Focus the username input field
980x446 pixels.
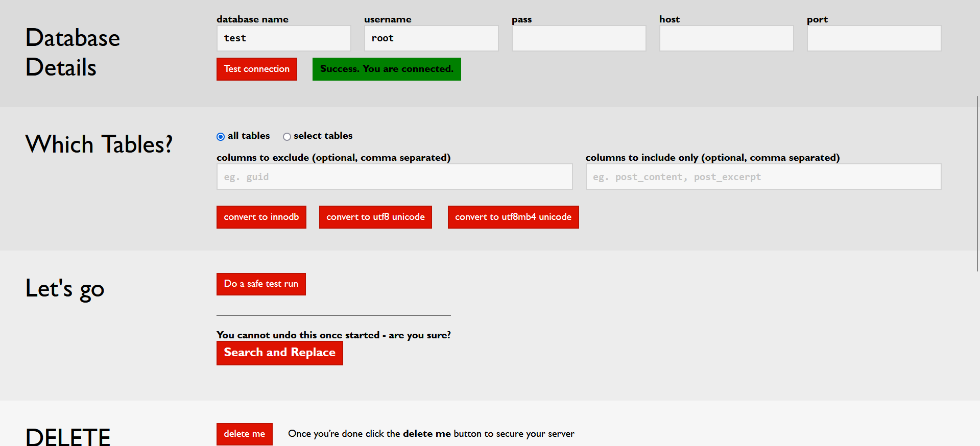[431, 38]
